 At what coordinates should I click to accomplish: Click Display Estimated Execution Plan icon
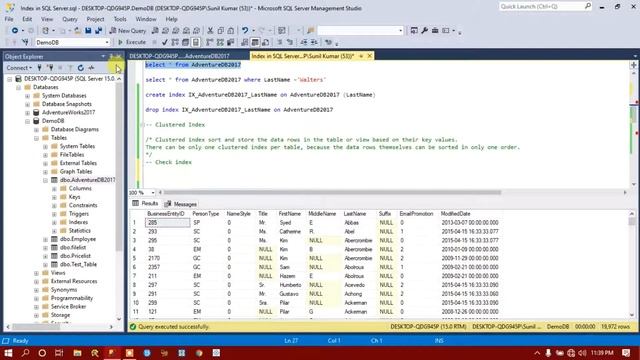pos(175,42)
